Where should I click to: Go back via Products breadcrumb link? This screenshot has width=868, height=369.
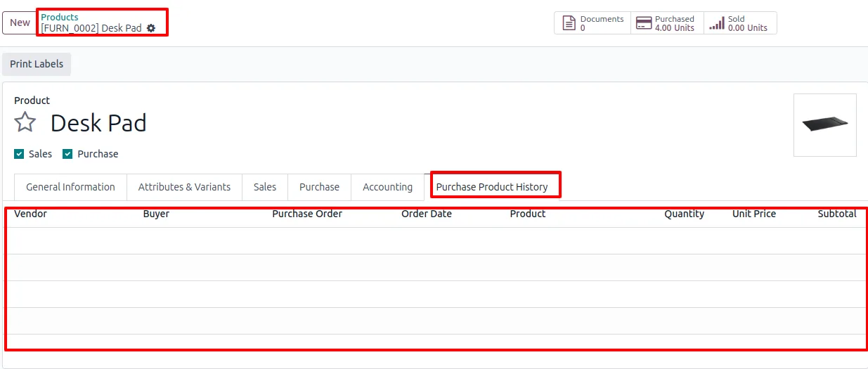(60, 17)
